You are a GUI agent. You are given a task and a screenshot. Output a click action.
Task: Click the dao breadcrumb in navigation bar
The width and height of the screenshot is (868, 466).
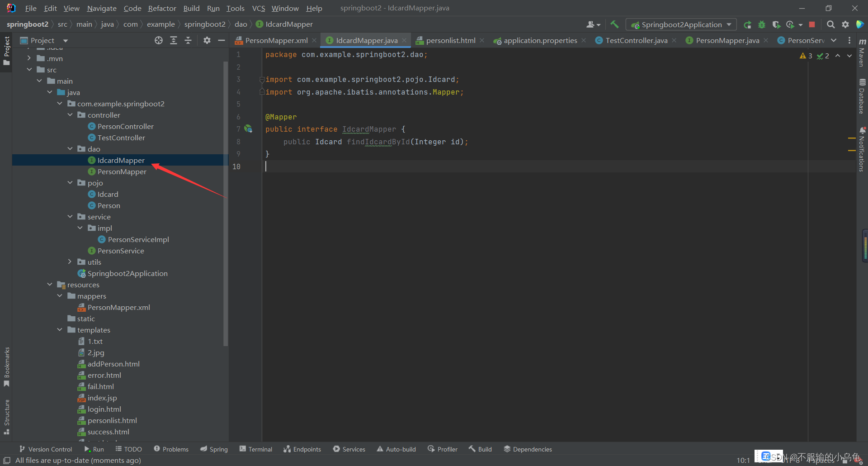coord(241,24)
